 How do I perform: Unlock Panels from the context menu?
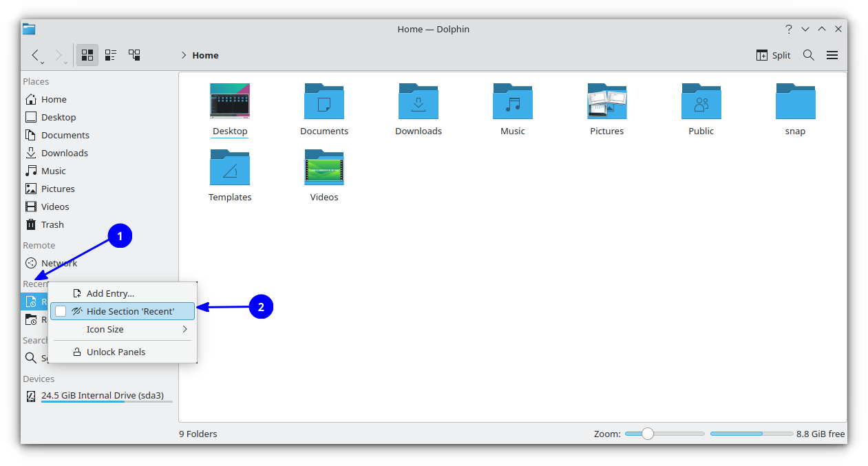click(x=116, y=352)
